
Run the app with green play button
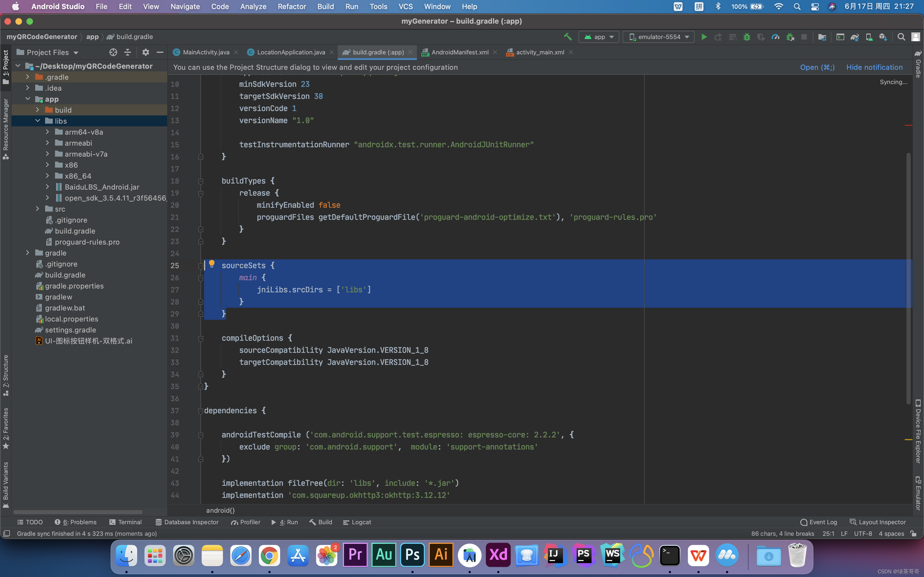[704, 37]
